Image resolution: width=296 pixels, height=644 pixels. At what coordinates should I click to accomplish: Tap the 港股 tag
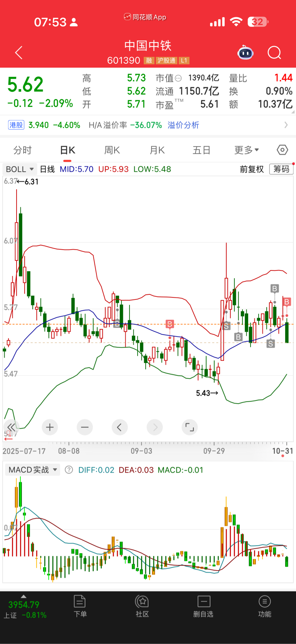click(16, 125)
